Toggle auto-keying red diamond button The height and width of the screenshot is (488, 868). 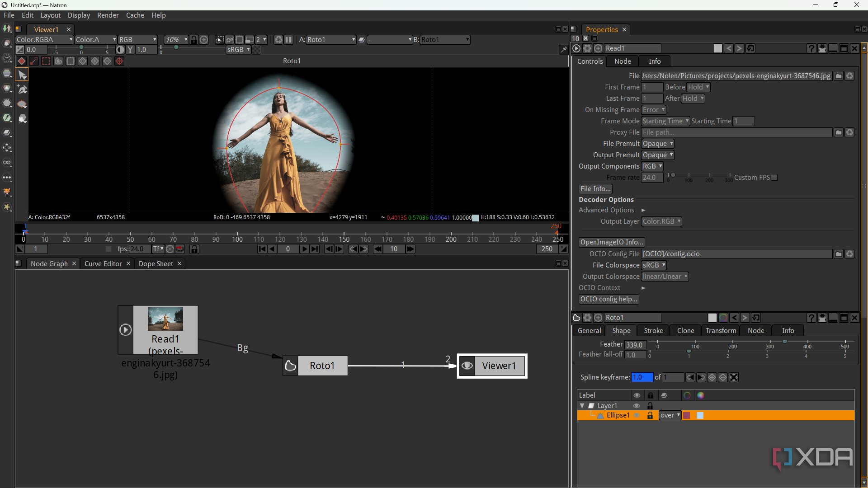pos(21,61)
